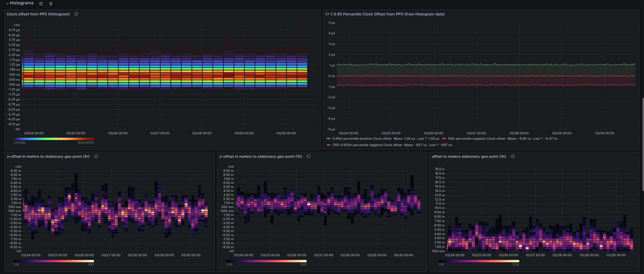Click the offset in meters stationary geo point title
This screenshot has height=274, width=644.
[x=469, y=156]
